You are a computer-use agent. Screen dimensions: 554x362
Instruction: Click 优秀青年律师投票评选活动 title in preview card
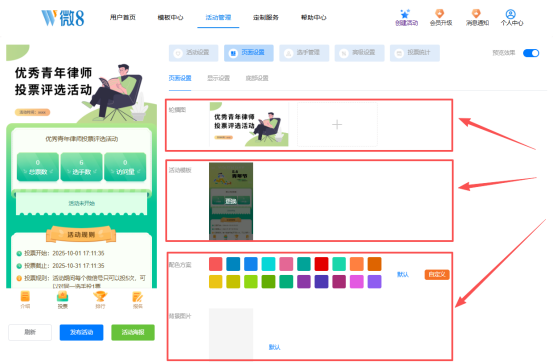(82, 139)
